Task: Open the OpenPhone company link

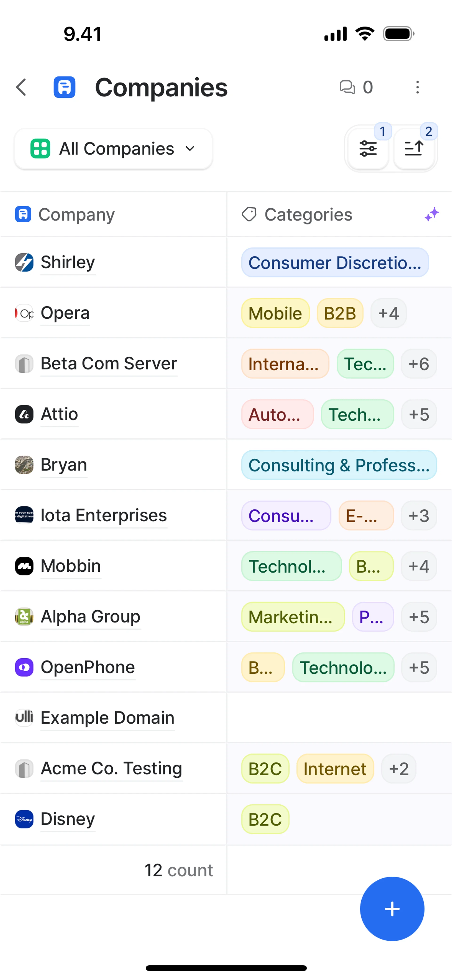Action: point(88,667)
